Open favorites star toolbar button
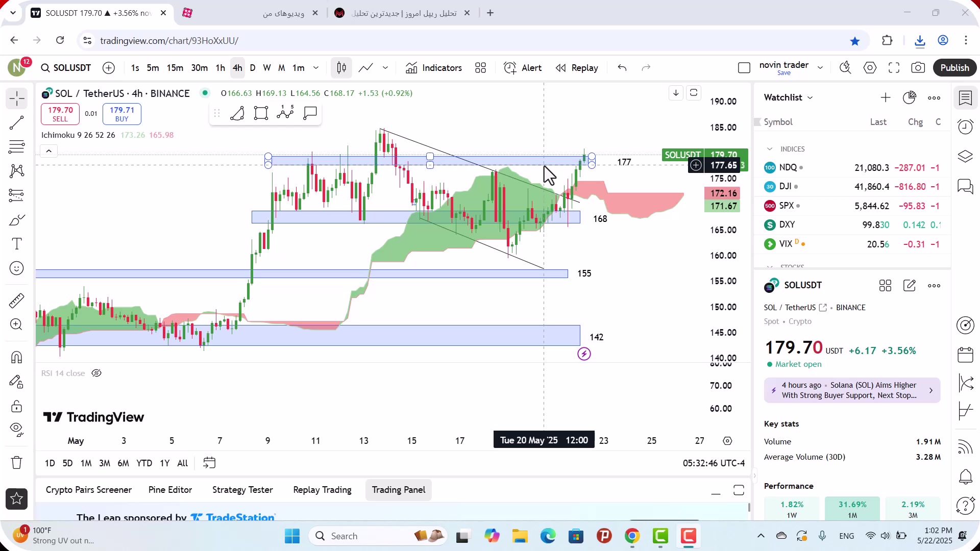Viewport: 980px width, 551px height. (x=17, y=498)
